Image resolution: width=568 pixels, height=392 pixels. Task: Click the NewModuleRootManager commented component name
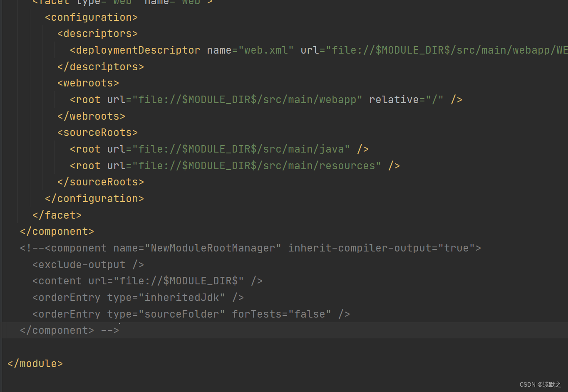point(213,248)
